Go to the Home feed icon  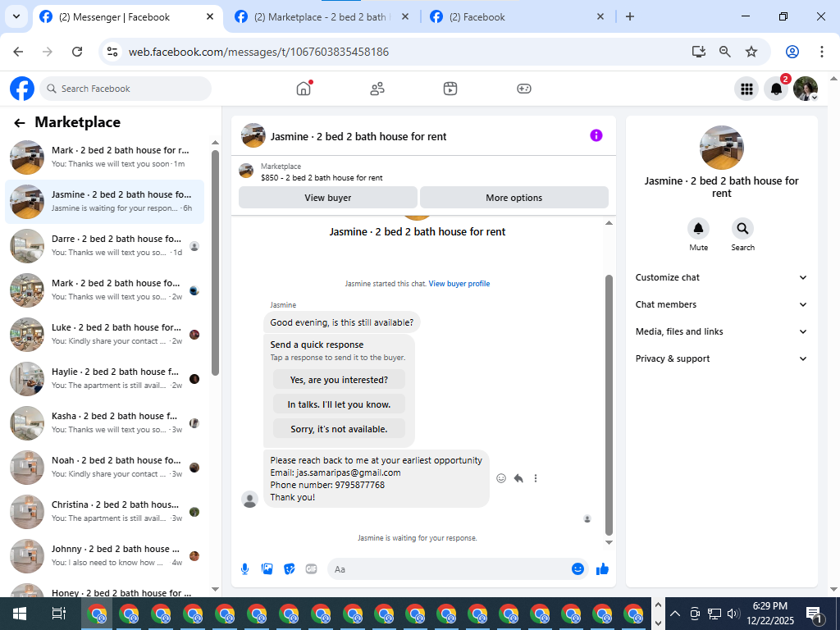click(x=304, y=89)
